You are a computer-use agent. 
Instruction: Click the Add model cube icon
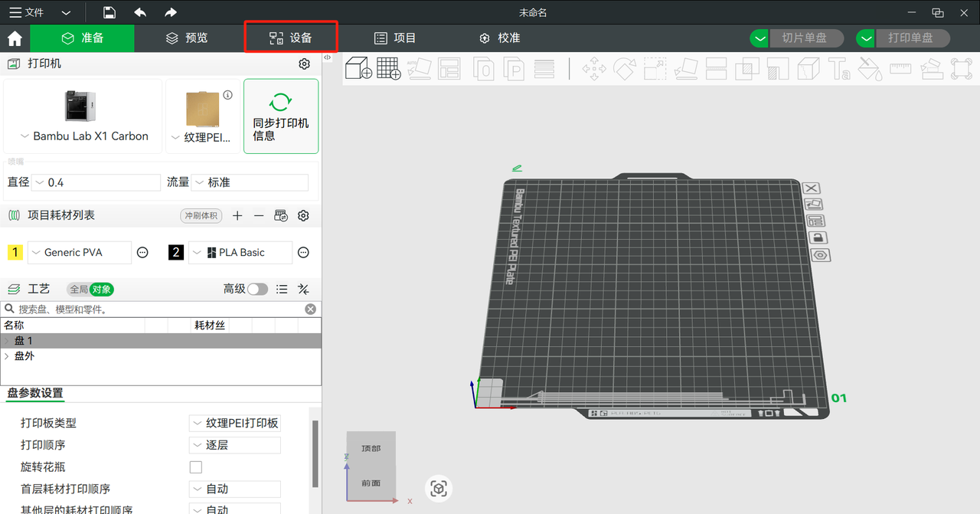click(358, 68)
